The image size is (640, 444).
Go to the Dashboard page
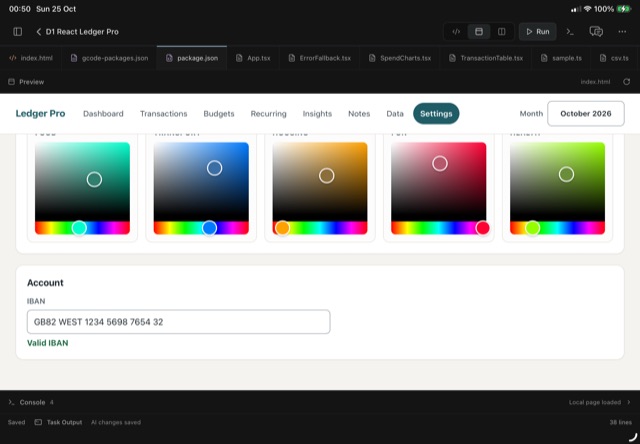pyautogui.click(x=103, y=114)
